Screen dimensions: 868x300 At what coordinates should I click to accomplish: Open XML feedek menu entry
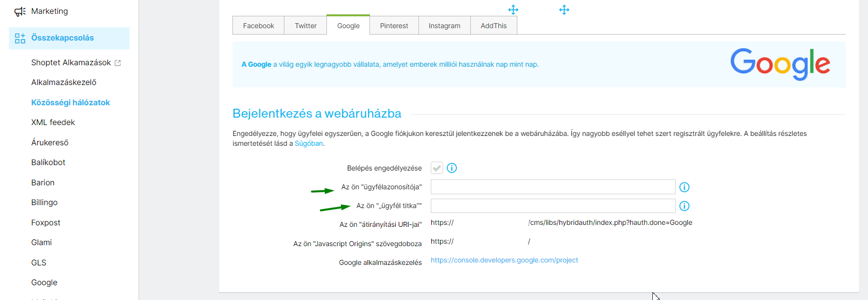pyautogui.click(x=53, y=123)
